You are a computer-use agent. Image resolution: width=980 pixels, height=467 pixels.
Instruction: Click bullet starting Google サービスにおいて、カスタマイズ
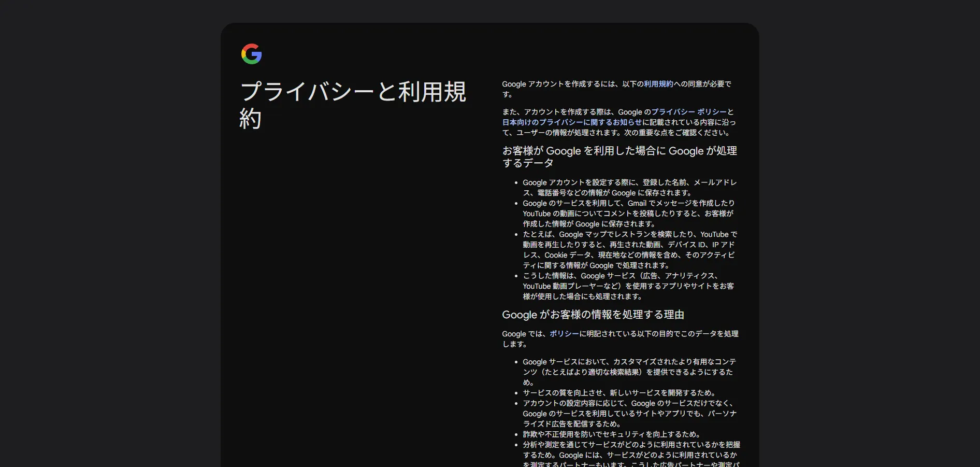pos(629,372)
